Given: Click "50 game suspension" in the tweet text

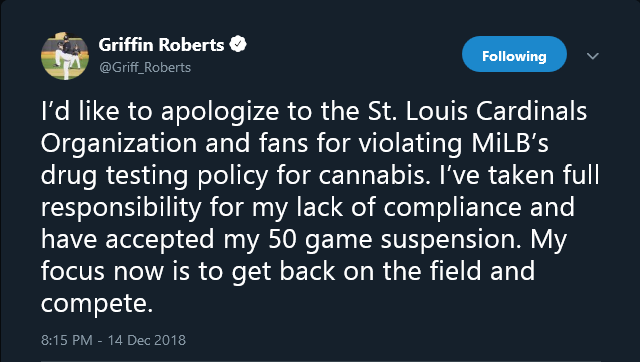Looking at the screenshot, I should point(395,240).
